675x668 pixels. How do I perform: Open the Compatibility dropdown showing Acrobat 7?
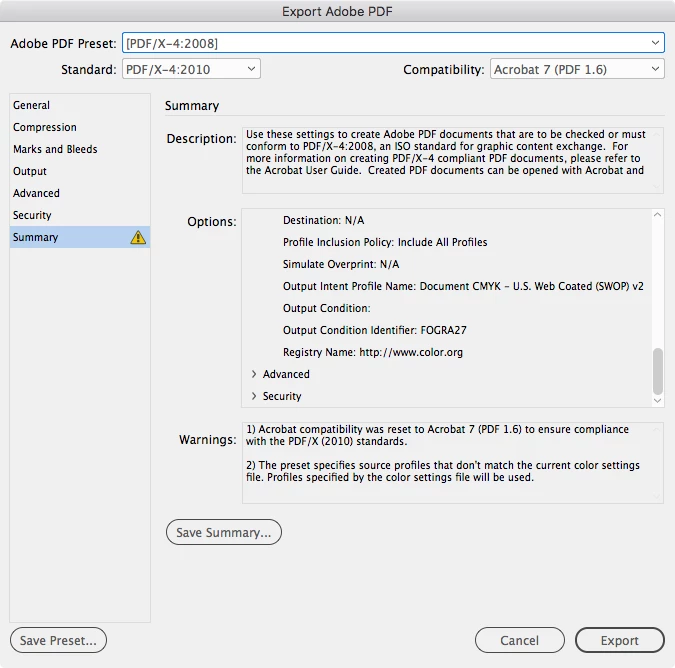pos(577,69)
